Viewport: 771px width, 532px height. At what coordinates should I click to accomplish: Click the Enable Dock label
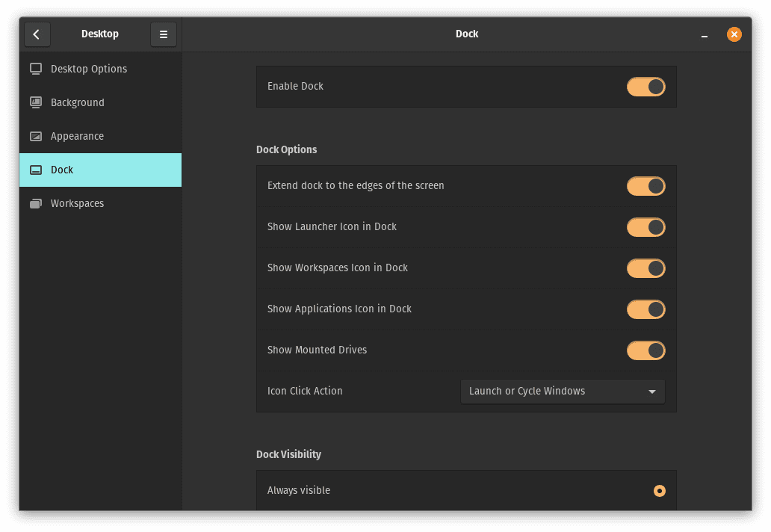[x=296, y=87]
